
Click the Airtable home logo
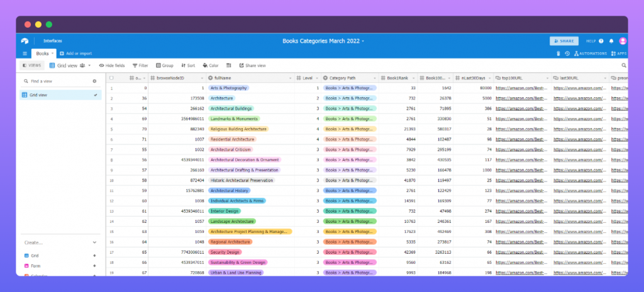click(x=25, y=41)
